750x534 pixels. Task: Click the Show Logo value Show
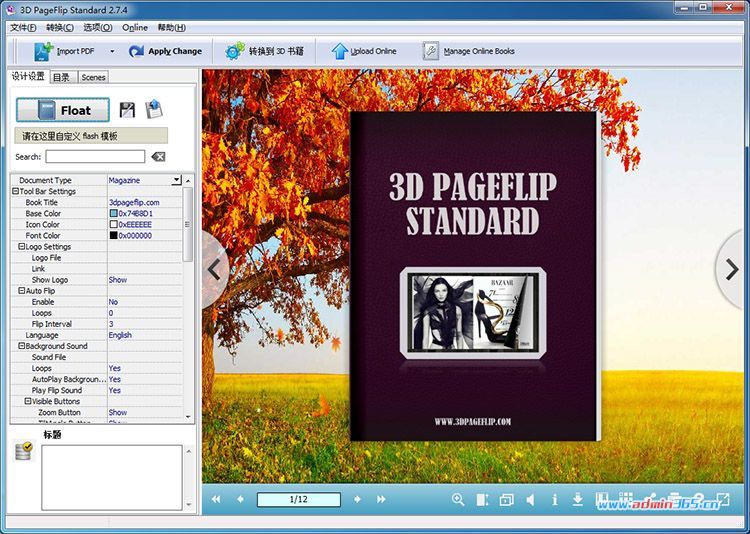[x=118, y=280]
